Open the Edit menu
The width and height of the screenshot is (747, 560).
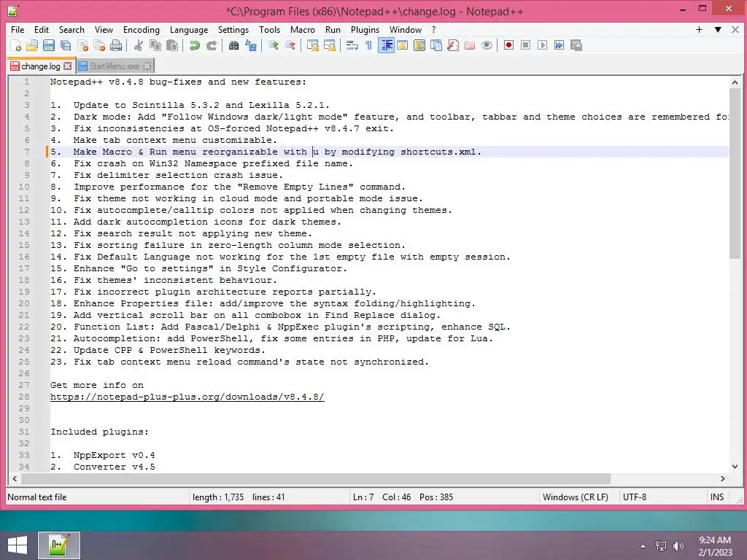[42, 29]
